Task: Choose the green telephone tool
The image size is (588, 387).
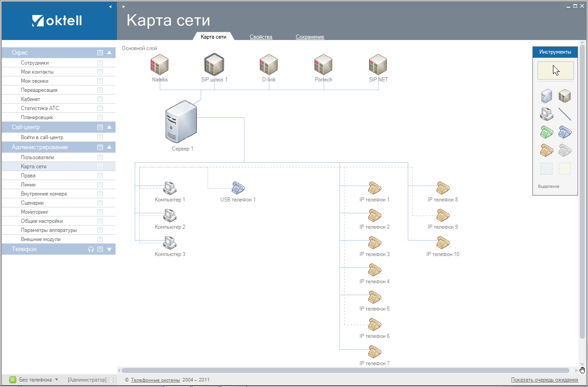Action: click(x=546, y=132)
